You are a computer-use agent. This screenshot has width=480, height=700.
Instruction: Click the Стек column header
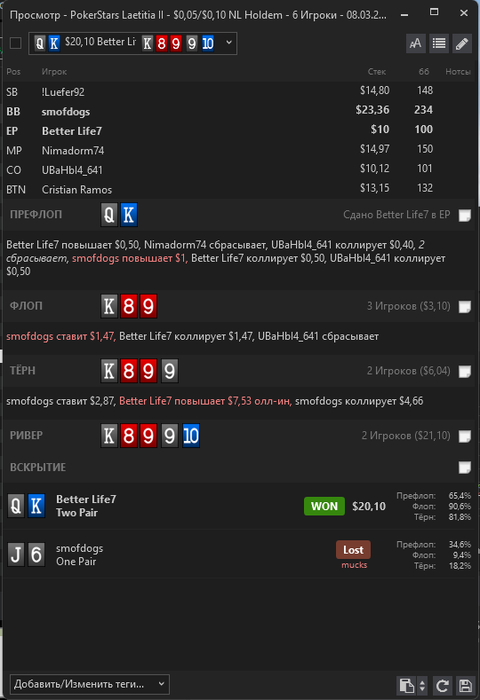click(x=377, y=71)
